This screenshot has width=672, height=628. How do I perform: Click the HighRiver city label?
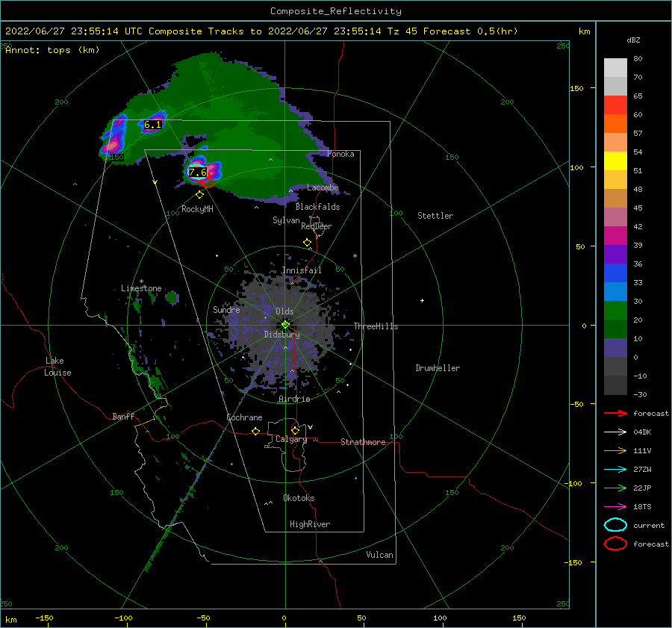pos(310,524)
